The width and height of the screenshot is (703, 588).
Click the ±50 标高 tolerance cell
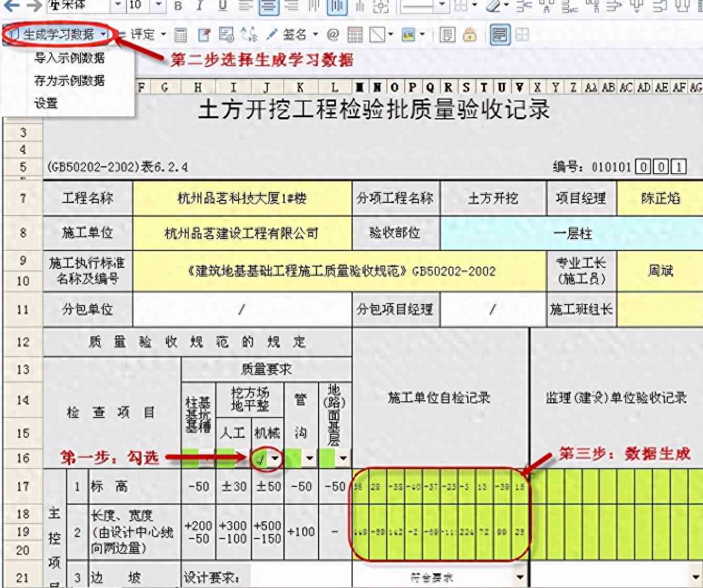[268, 487]
